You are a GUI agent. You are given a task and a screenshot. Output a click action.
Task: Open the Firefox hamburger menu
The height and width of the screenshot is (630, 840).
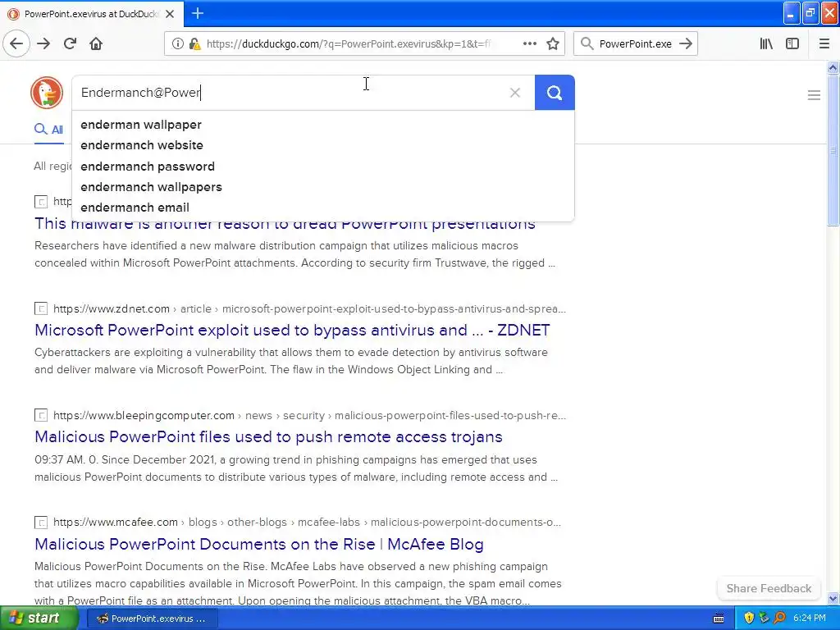[824, 43]
